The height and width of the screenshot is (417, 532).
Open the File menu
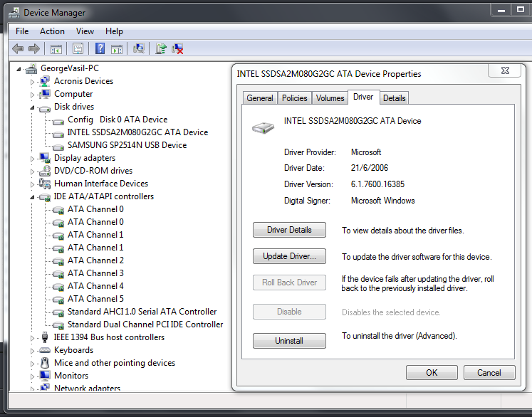point(22,31)
